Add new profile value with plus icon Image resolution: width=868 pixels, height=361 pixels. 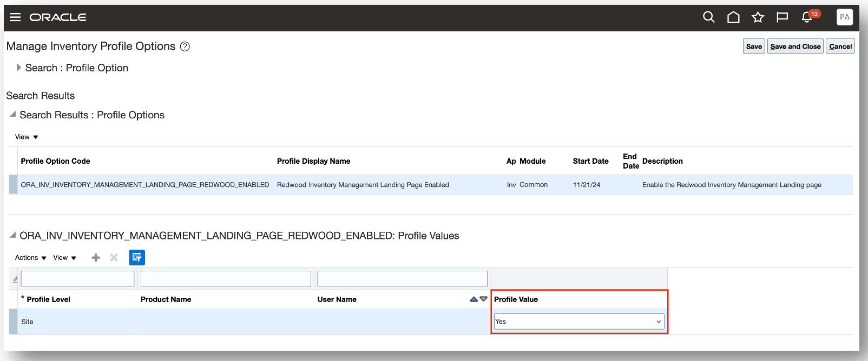[x=96, y=258]
